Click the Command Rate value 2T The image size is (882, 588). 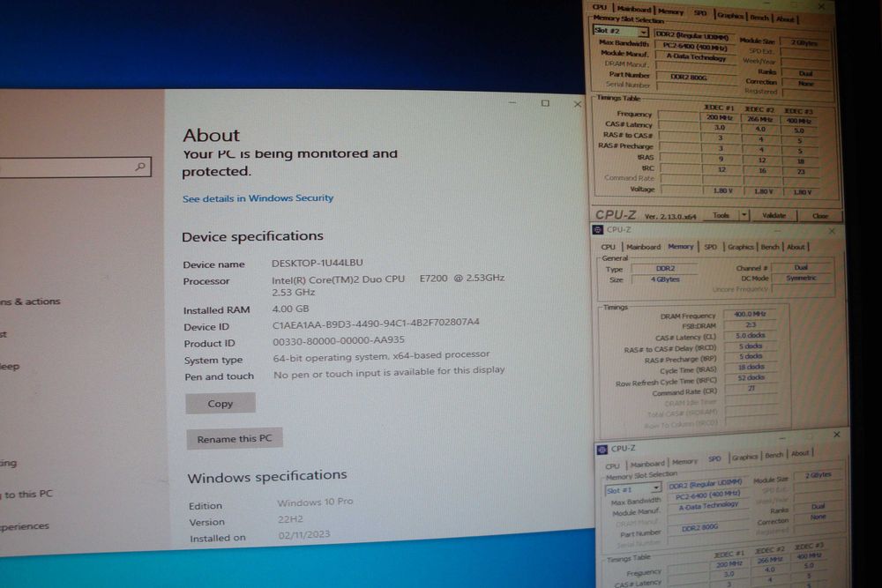[752, 389]
